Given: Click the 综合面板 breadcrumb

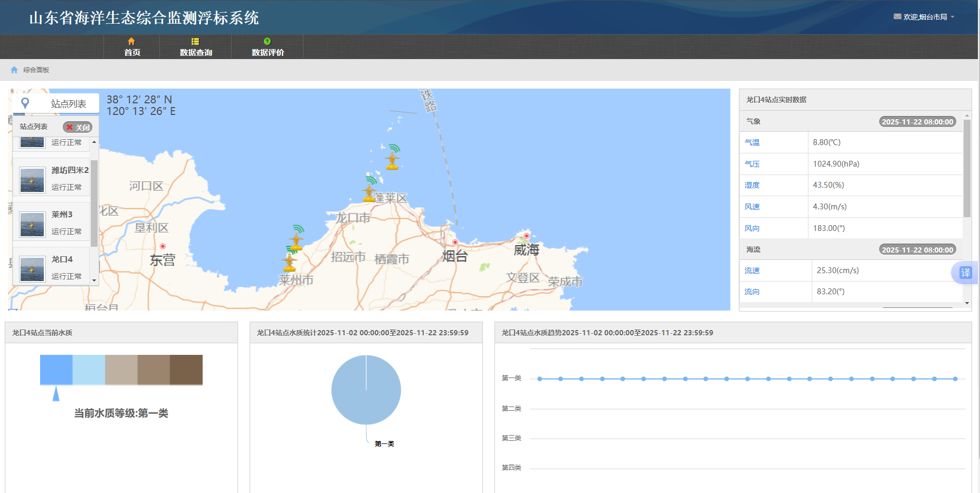Looking at the screenshot, I should pyautogui.click(x=36, y=70).
